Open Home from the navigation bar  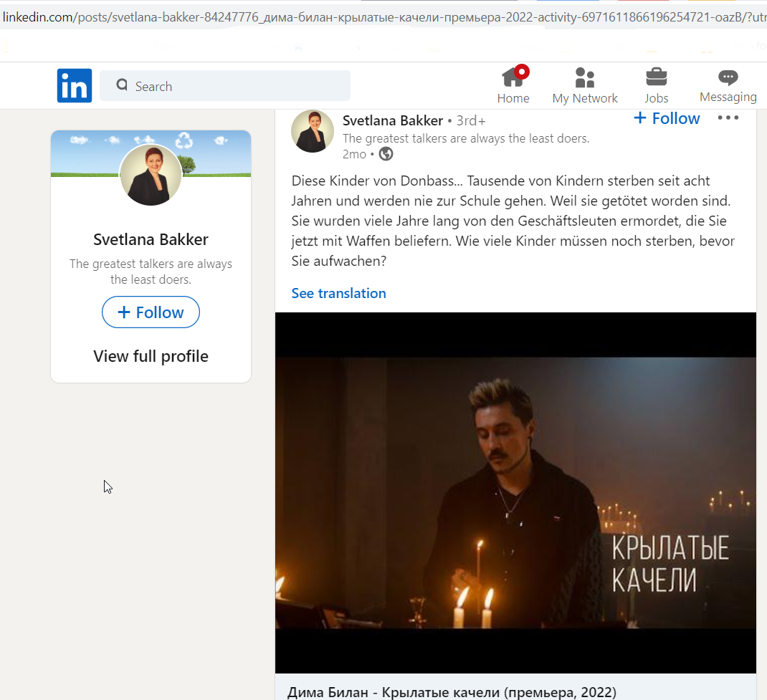(513, 85)
